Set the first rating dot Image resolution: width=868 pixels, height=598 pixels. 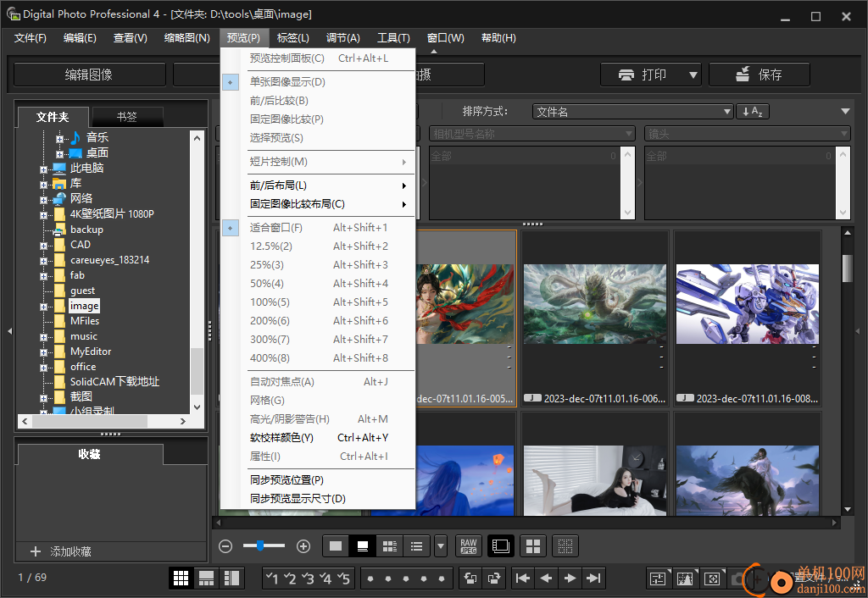point(370,579)
